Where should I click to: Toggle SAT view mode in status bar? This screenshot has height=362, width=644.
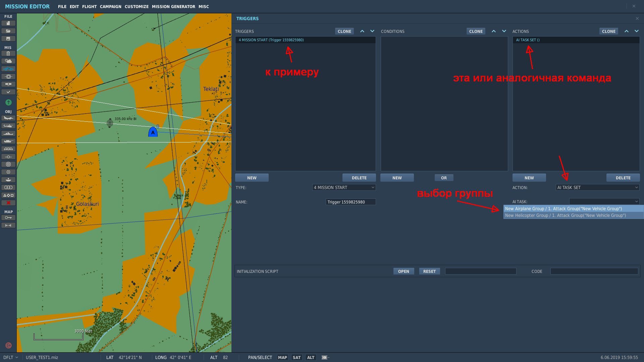(297, 357)
